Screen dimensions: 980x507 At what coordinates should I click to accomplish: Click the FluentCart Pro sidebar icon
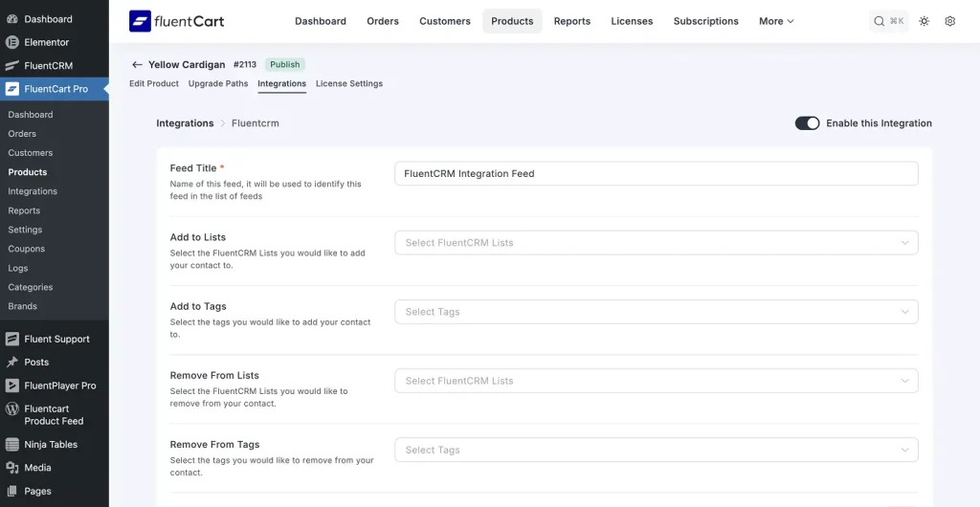pos(11,89)
